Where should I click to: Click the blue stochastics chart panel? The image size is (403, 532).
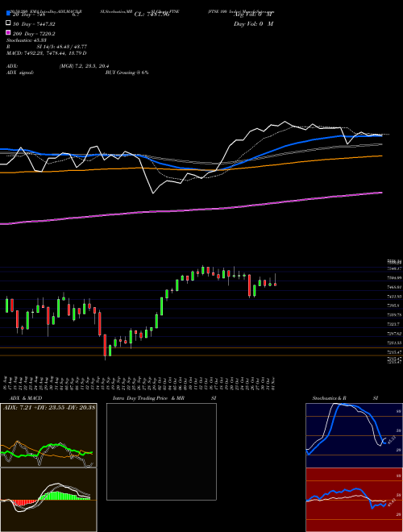tap(354, 435)
